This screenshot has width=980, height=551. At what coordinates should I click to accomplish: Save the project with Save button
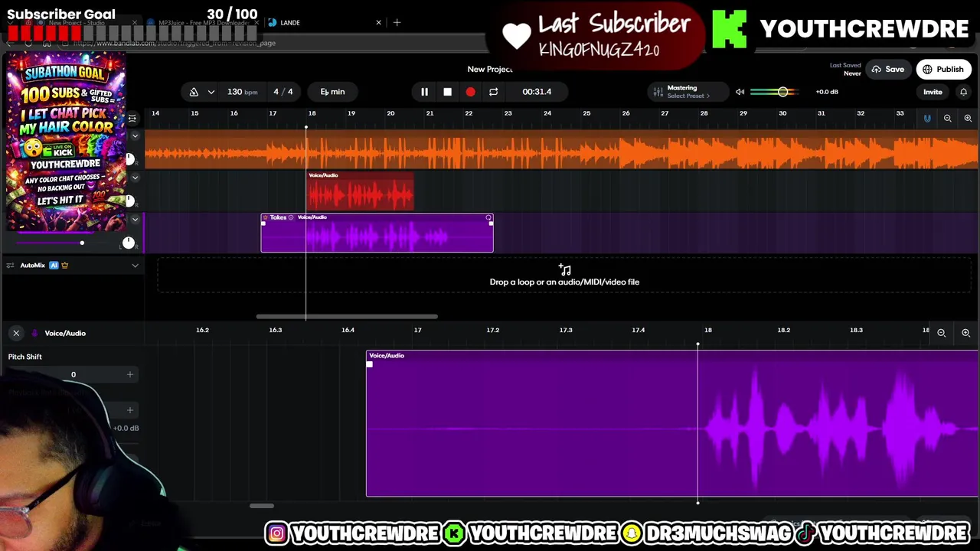pyautogui.click(x=888, y=69)
